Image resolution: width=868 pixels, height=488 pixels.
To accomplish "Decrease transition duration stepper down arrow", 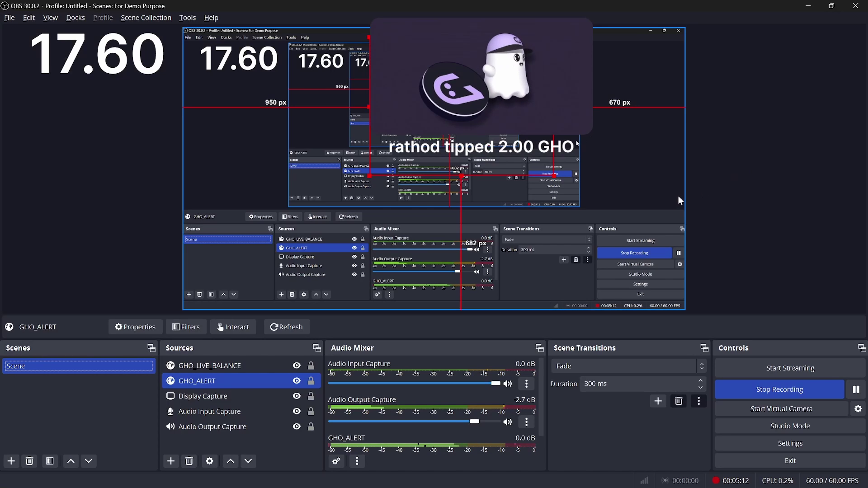I will (701, 387).
